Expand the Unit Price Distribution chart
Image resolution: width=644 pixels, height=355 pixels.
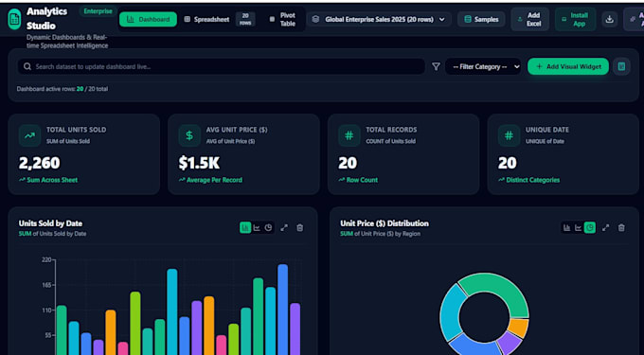[x=605, y=228]
